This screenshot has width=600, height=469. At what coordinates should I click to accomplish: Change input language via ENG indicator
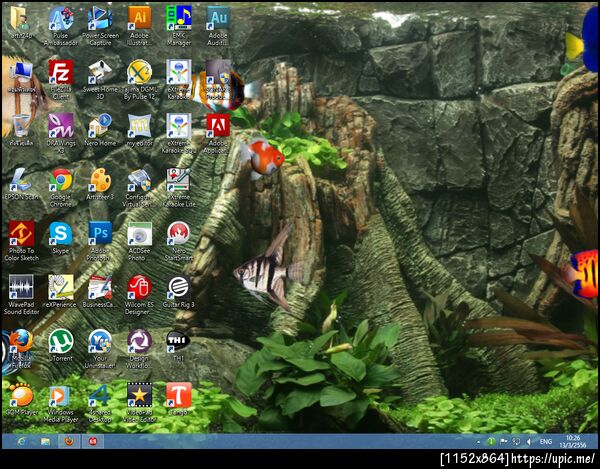pyautogui.click(x=546, y=442)
